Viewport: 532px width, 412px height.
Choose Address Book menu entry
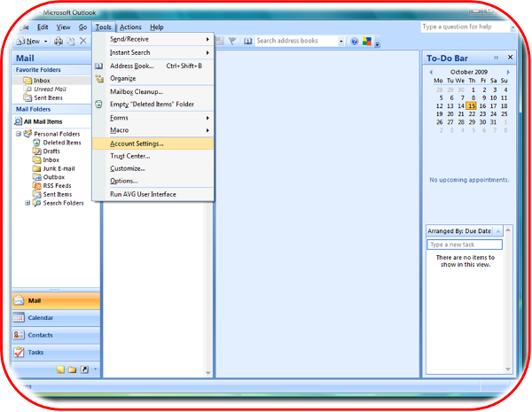tap(153, 66)
